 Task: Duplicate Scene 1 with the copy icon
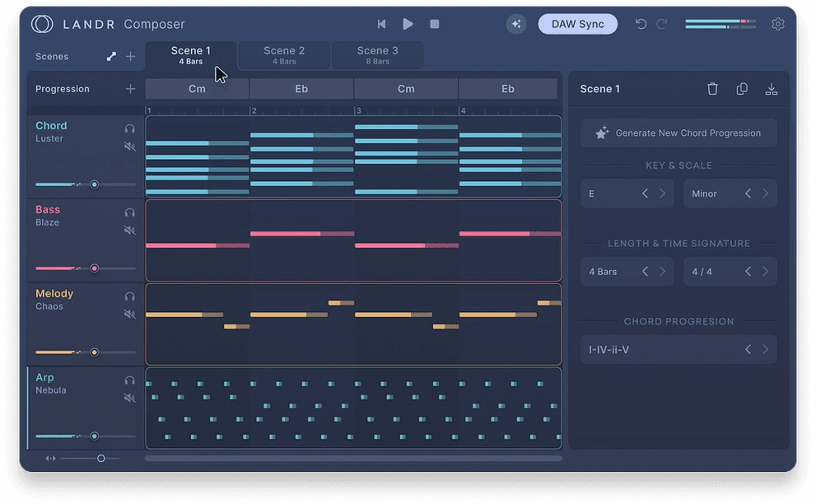[742, 88]
